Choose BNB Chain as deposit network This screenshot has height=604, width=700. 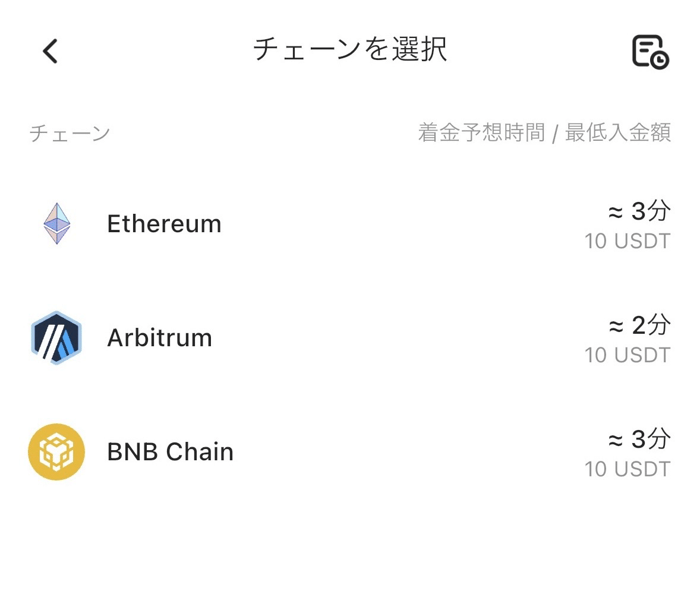350,451
